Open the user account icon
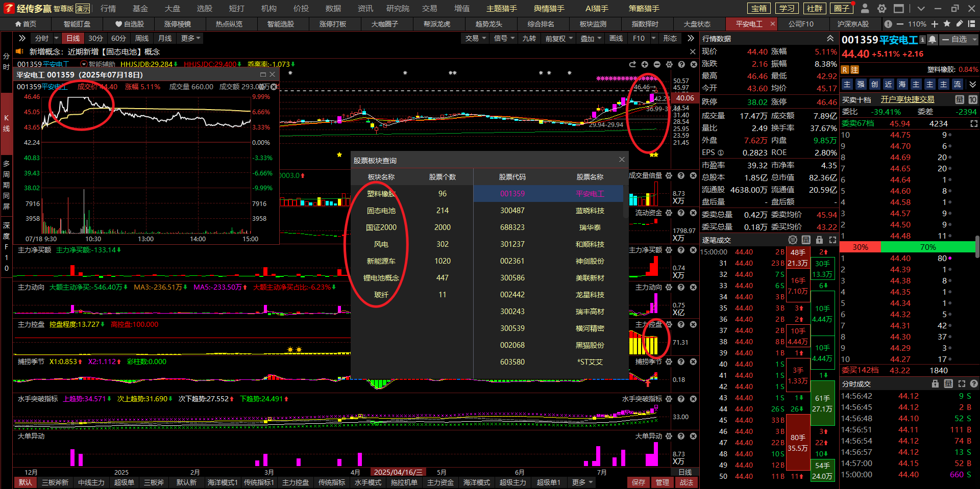 tap(865, 8)
